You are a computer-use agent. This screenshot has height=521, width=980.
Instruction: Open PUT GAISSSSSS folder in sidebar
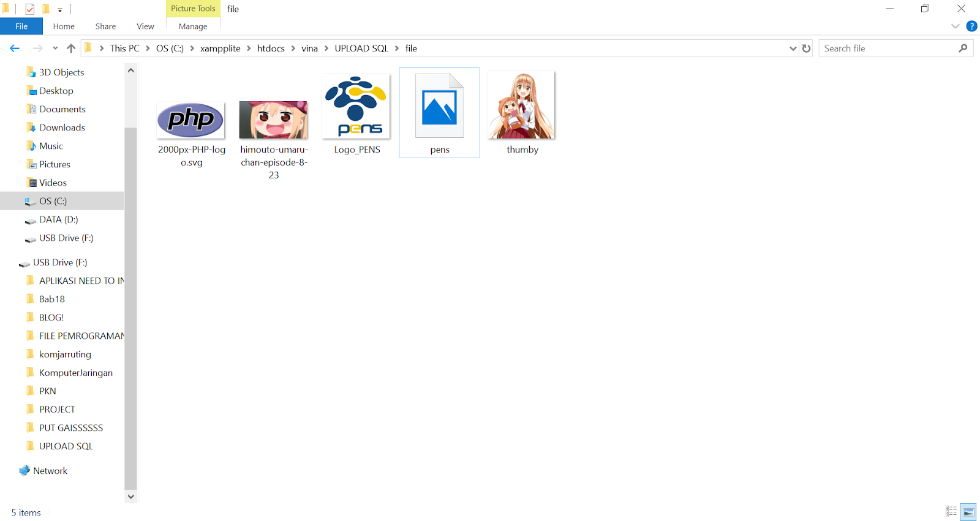[71, 428]
